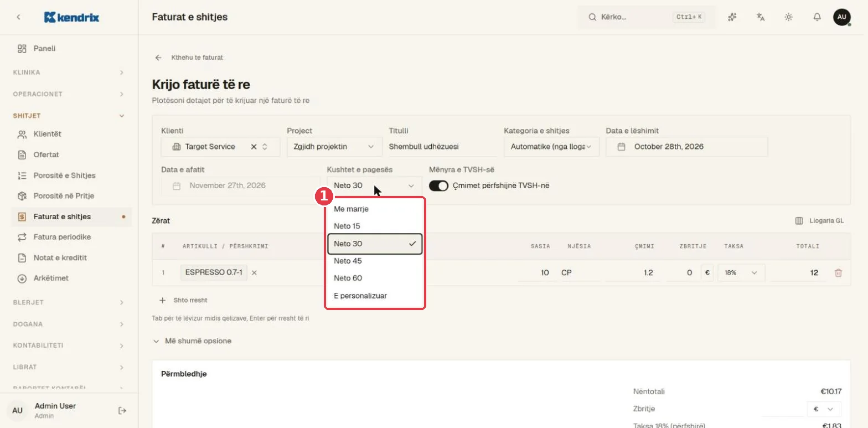Select E personalizuar option

(375, 296)
